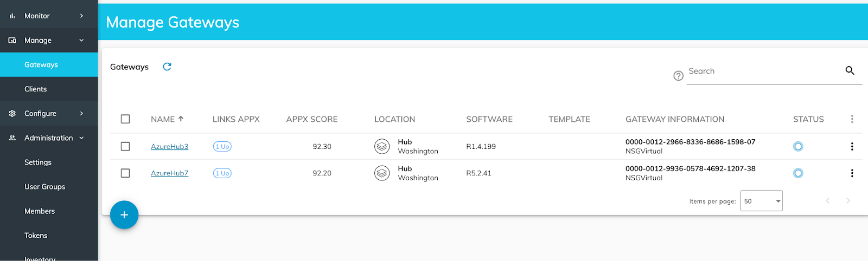868x261 pixels.
Task: Click the 92.20 APPX score value
Action: tap(322, 173)
